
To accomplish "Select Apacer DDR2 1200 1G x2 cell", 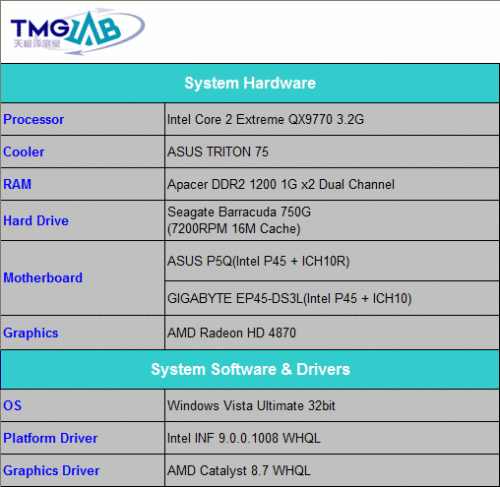I will coord(332,184).
